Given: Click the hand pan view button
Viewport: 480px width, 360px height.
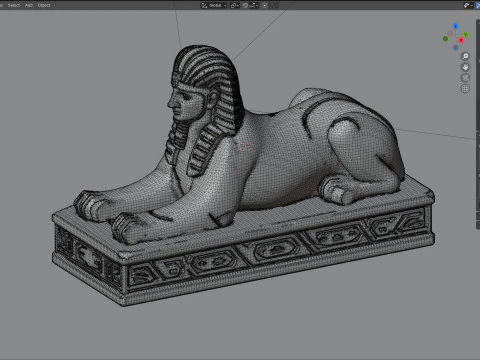Looking at the screenshot, I should click(465, 67).
